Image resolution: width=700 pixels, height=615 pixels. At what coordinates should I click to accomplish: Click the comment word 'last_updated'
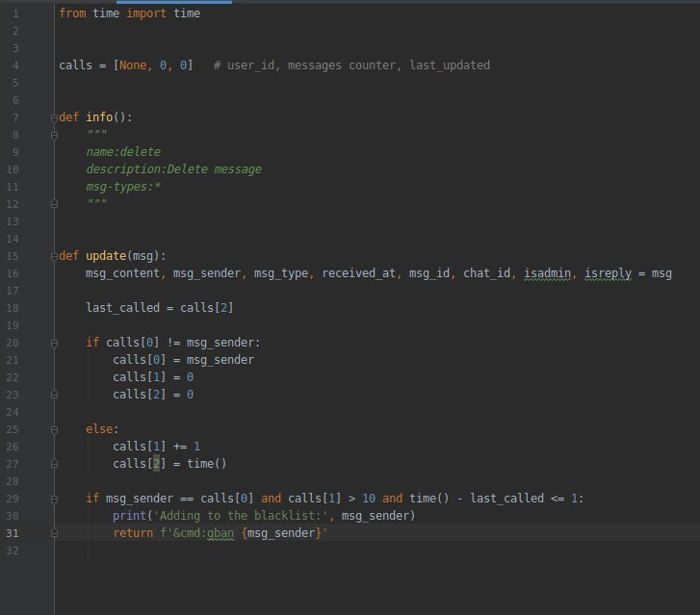pyautogui.click(x=450, y=65)
